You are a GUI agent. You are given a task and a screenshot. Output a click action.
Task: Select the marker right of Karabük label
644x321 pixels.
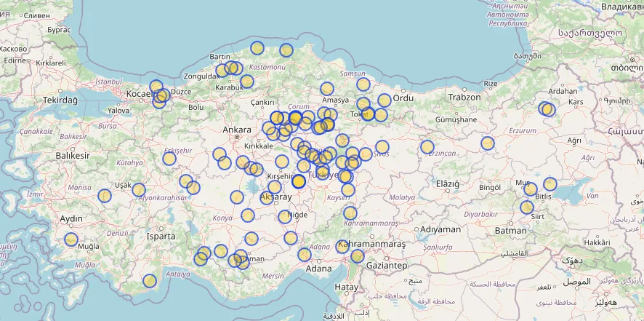(x=247, y=82)
